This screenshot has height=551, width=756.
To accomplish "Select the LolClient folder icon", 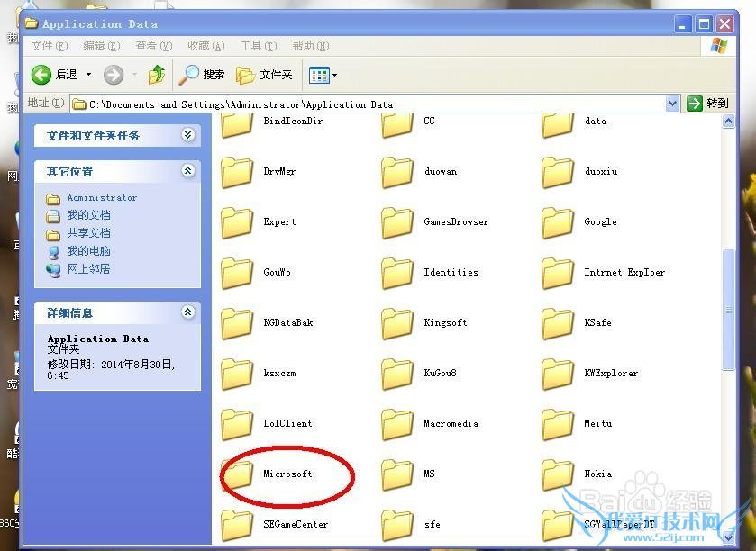I will 237,424.
